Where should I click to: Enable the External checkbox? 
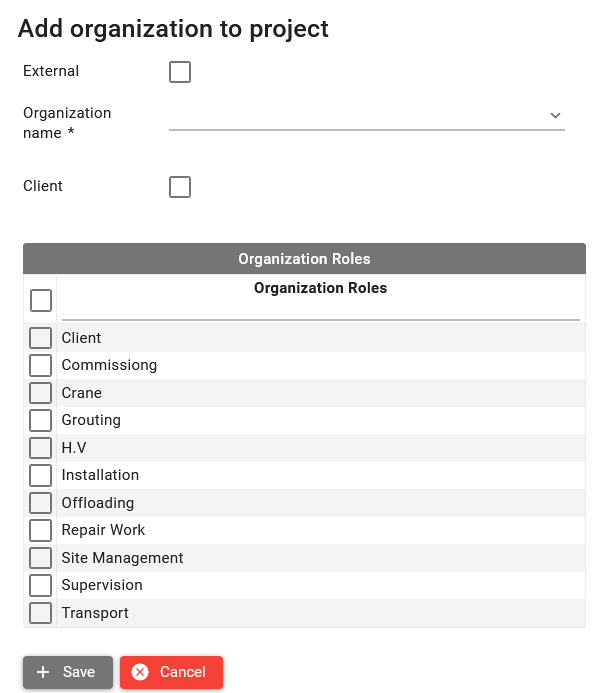click(x=180, y=72)
